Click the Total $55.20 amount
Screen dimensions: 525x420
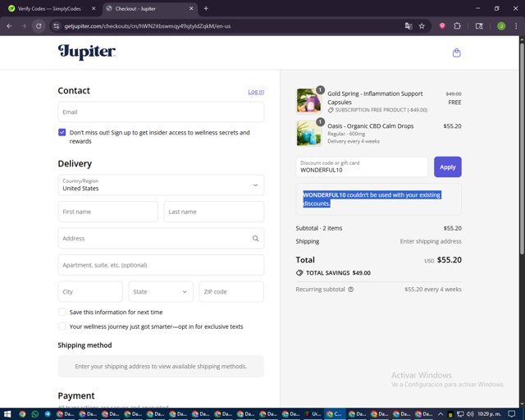coord(450,260)
